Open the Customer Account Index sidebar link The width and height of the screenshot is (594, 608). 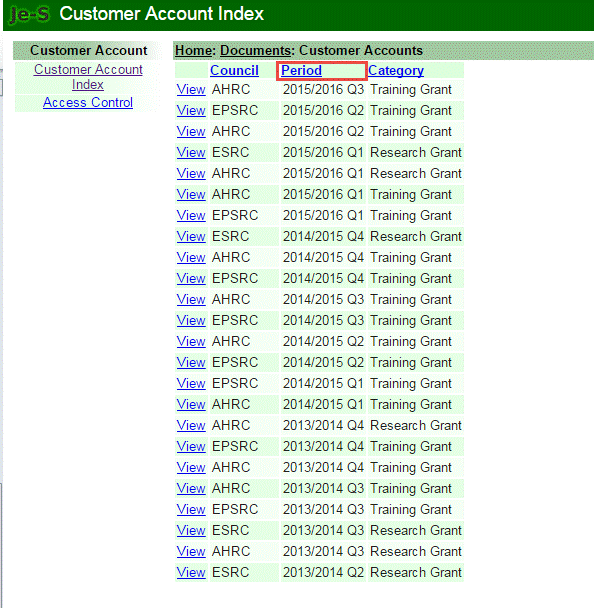point(88,77)
